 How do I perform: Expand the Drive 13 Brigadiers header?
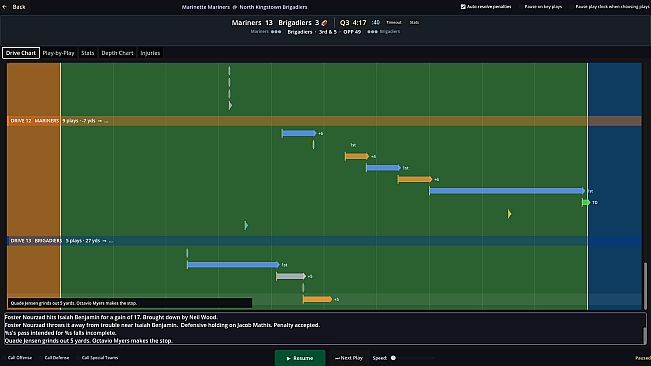(x=324, y=241)
